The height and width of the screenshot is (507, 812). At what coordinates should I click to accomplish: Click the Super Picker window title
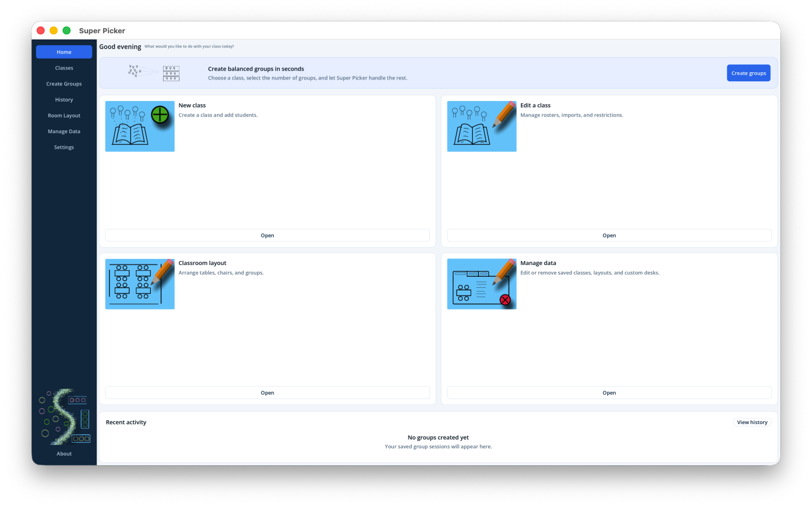coord(102,30)
